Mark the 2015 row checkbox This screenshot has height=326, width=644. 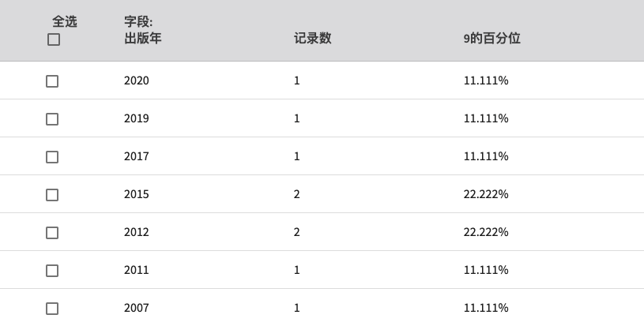coord(52,195)
